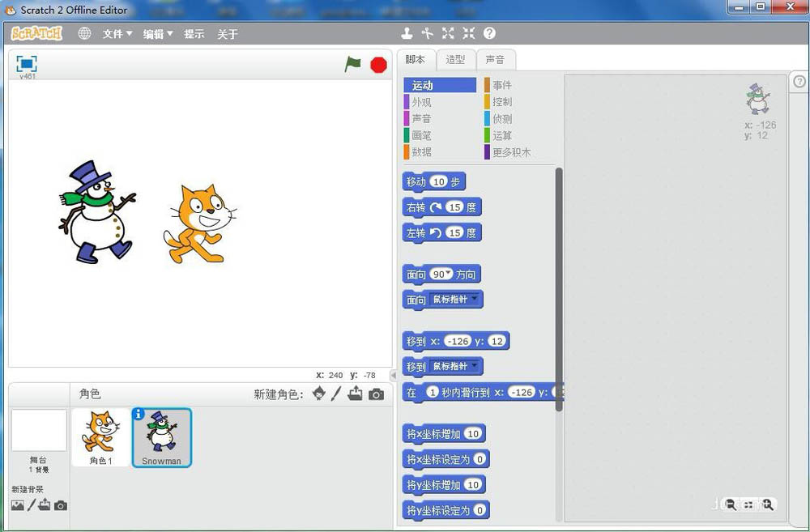
Task: Switch to the 声音 tab
Action: coord(495,60)
